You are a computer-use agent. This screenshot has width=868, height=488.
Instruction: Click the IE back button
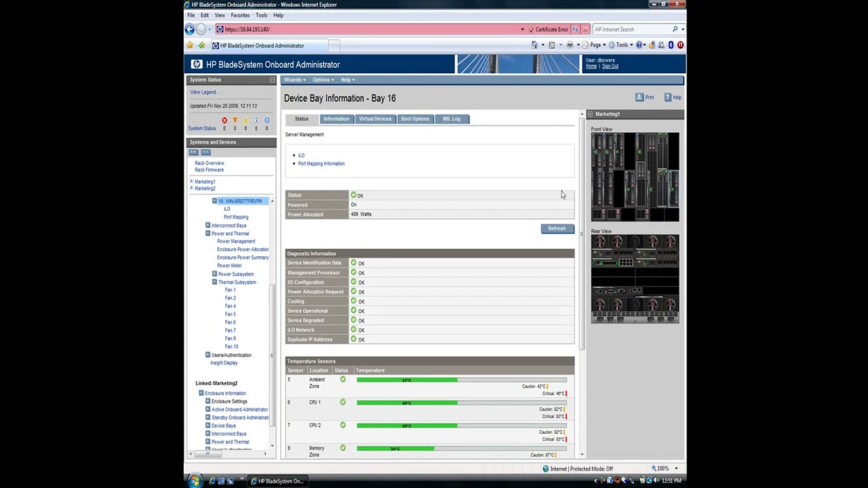point(190,29)
